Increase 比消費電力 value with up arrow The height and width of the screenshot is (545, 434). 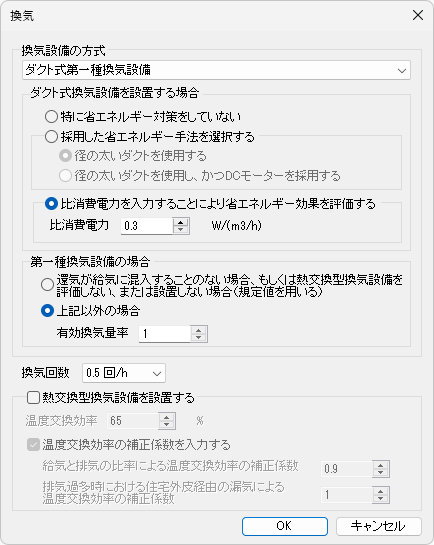tap(180, 222)
